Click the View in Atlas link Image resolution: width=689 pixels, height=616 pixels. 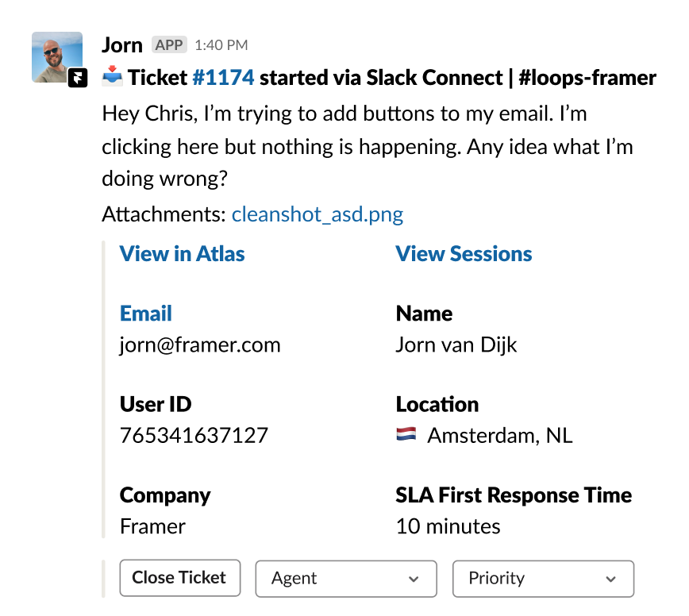(x=182, y=254)
